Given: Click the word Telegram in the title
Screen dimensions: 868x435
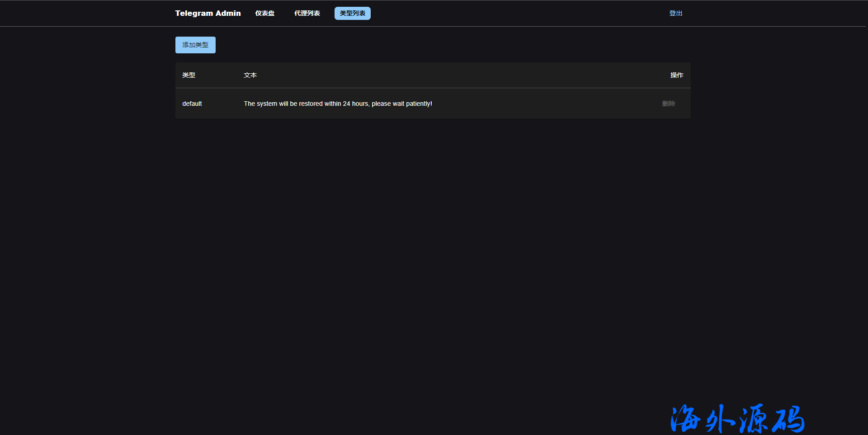Looking at the screenshot, I should click(x=194, y=13).
